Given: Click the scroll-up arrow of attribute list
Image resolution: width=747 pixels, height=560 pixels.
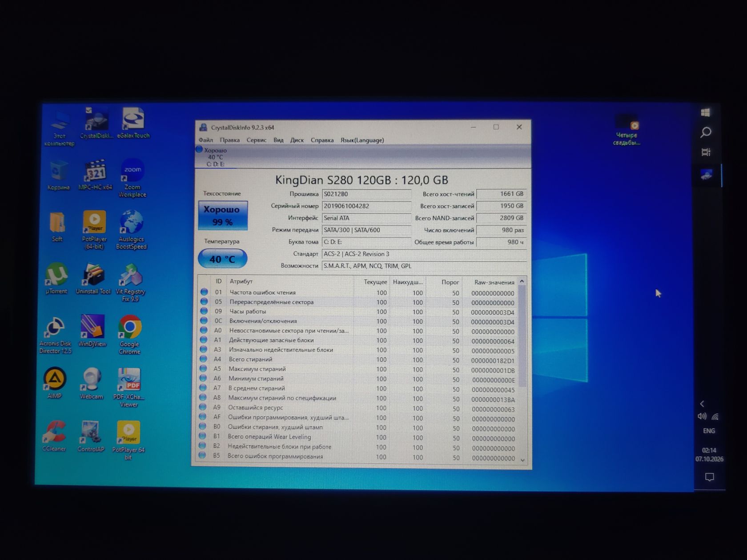Looking at the screenshot, I should [522, 281].
